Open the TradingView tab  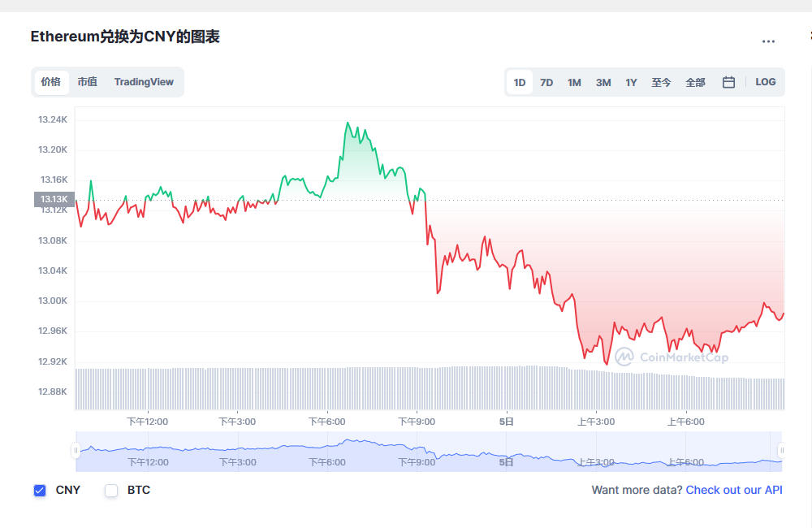click(144, 82)
